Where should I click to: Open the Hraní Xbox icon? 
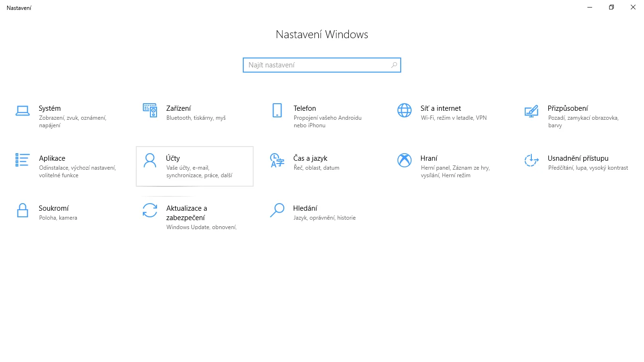[x=405, y=160]
